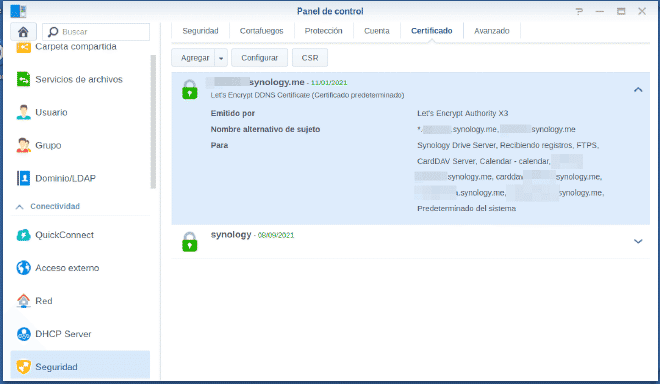The width and height of the screenshot is (660, 384).
Task: Select the Certificado tab
Action: pyautogui.click(x=431, y=31)
